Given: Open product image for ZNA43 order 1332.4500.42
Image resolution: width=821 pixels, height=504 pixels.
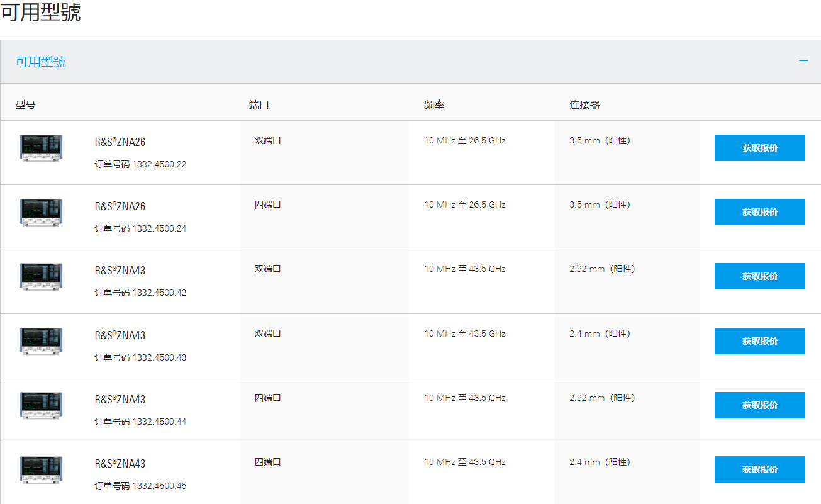Looking at the screenshot, I should 41,277.
